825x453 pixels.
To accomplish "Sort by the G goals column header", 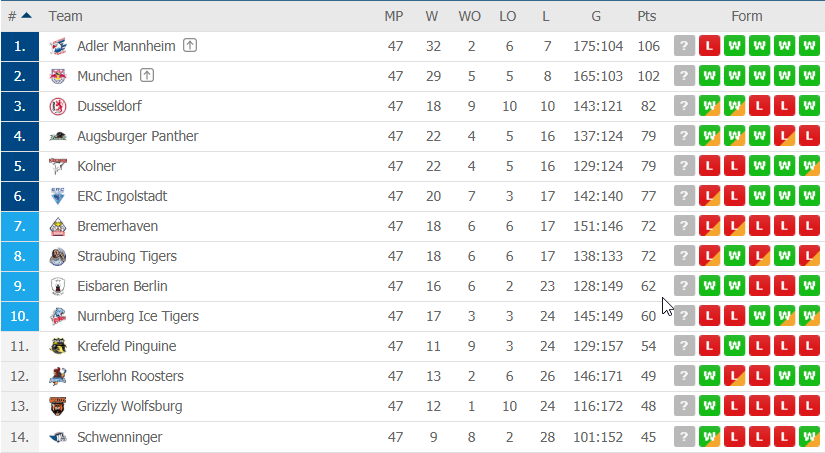I will 596,16.
